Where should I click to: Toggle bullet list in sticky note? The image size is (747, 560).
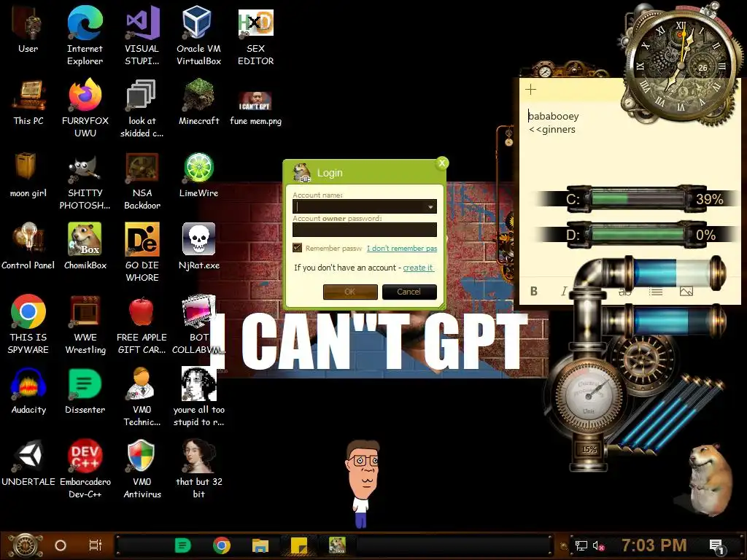[656, 291]
